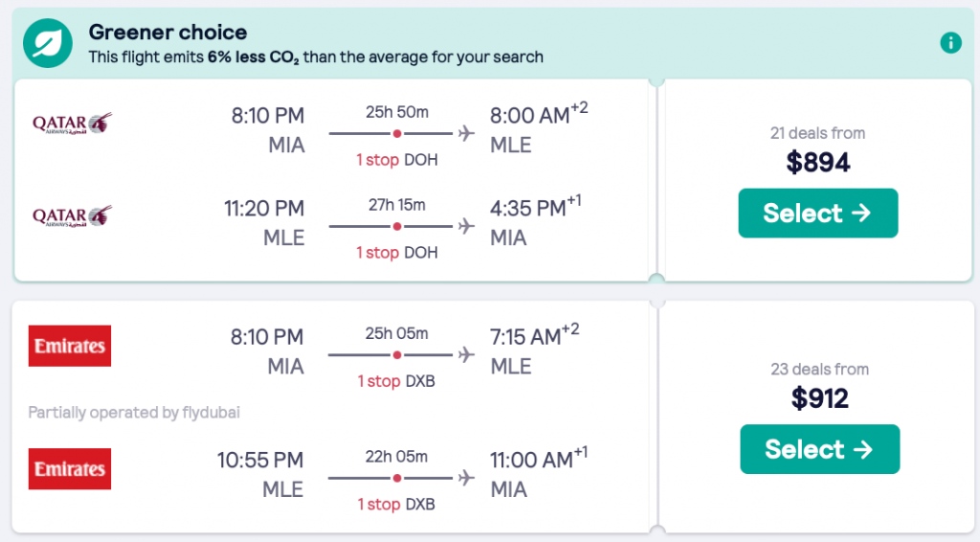Click the Qatar Airways logo on outbound flight

coord(72,124)
